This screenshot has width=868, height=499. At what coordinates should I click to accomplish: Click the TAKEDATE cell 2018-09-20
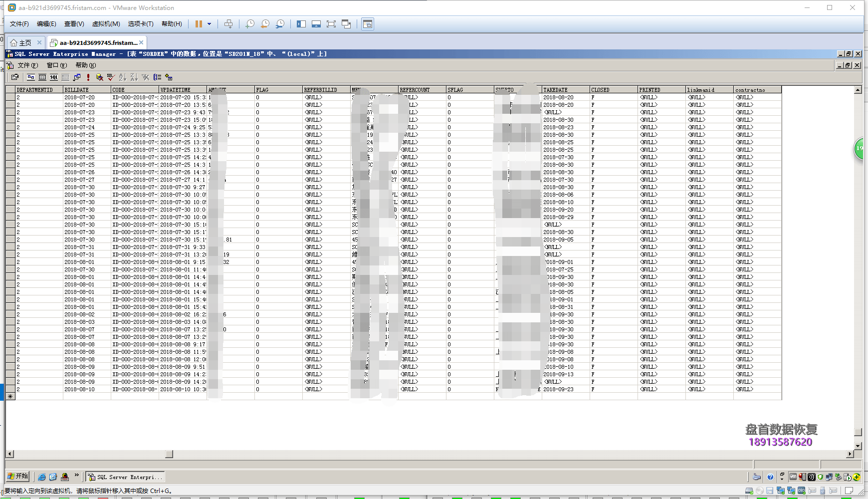tap(566, 210)
